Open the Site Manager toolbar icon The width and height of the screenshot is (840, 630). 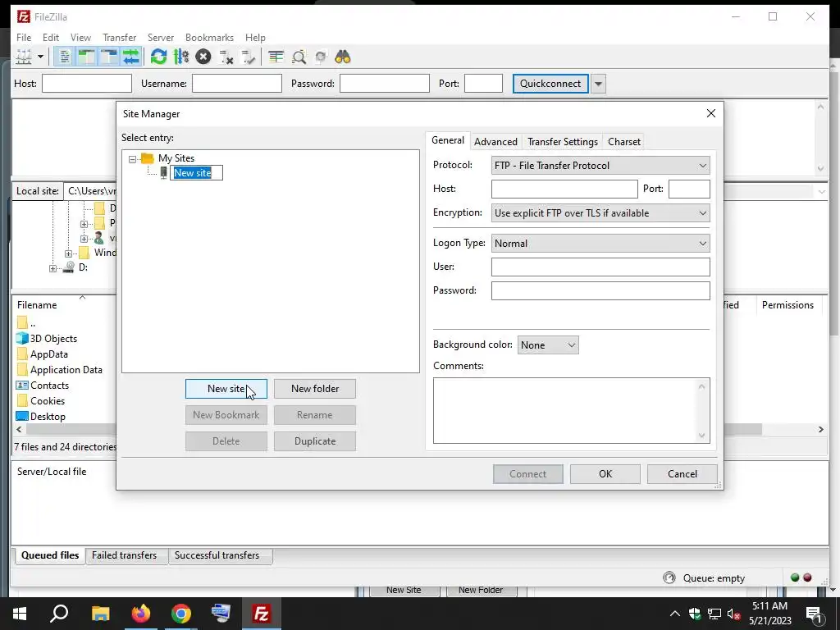pos(24,57)
